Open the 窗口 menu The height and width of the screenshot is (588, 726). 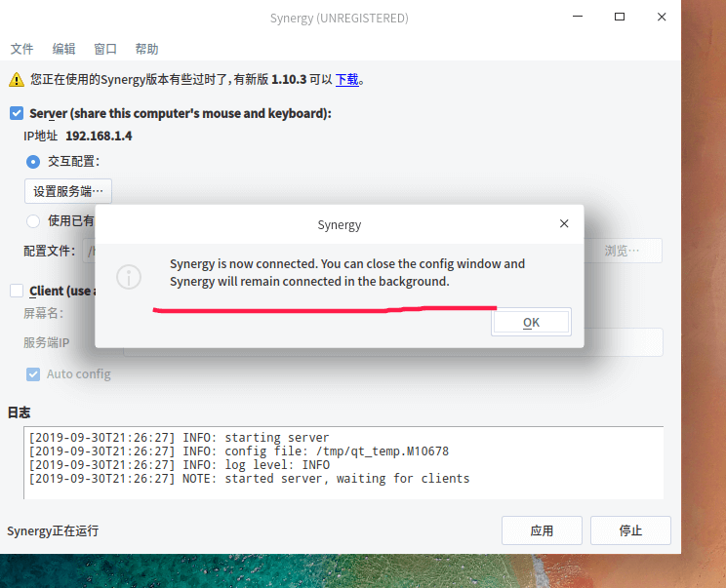tap(105, 49)
